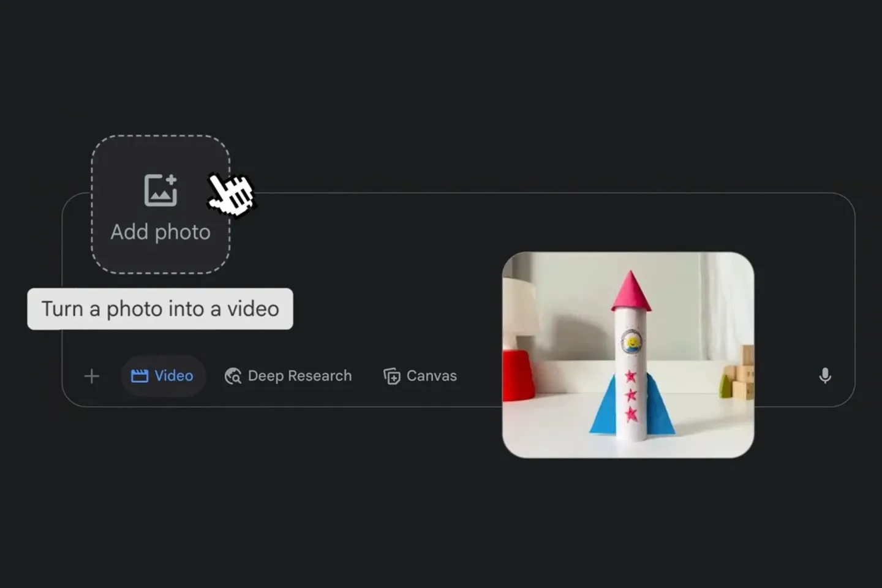Choose Canvas from the mode chips
Viewport: 882px width, 588px height.
click(420, 375)
